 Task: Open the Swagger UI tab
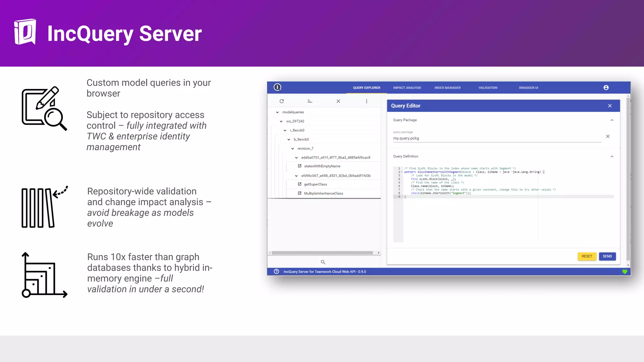(528, 88)
